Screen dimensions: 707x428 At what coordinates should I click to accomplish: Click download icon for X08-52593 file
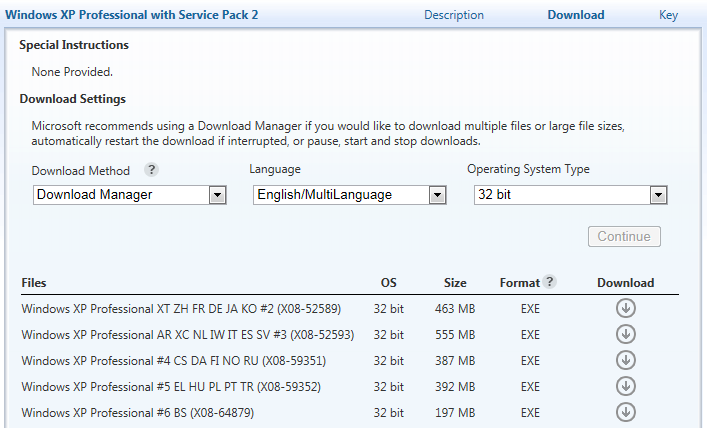[x=626, y=335]
